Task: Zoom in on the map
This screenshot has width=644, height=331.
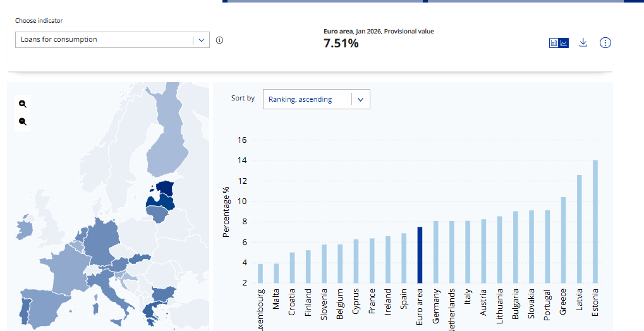Action: [x=23, y=104]
